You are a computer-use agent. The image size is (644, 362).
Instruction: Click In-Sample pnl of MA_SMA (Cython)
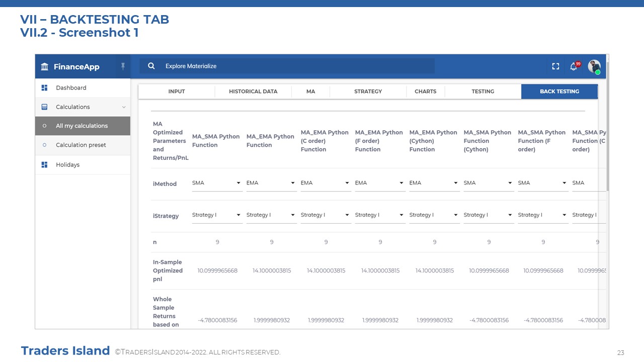tap(489, 270)
